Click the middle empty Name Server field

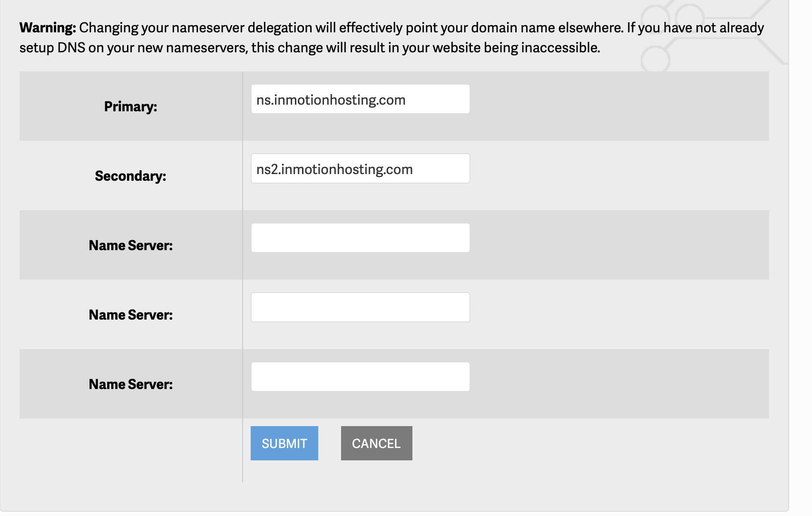coord(360,307)
